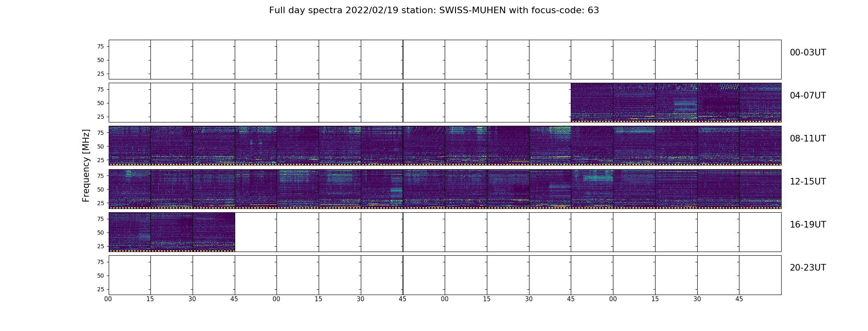Click the '75' tick of the 20-23UT row

100,262
